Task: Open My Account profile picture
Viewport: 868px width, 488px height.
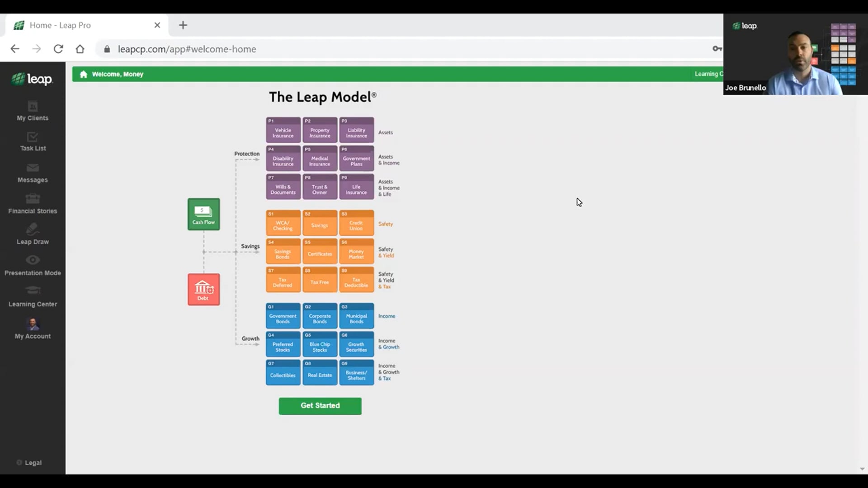Action: click(33, 324)
